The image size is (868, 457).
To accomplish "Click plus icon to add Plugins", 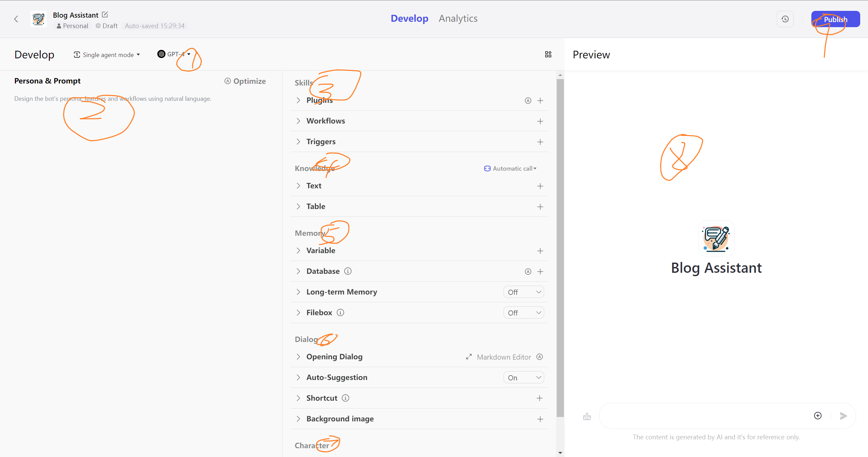I will [540, 101].
